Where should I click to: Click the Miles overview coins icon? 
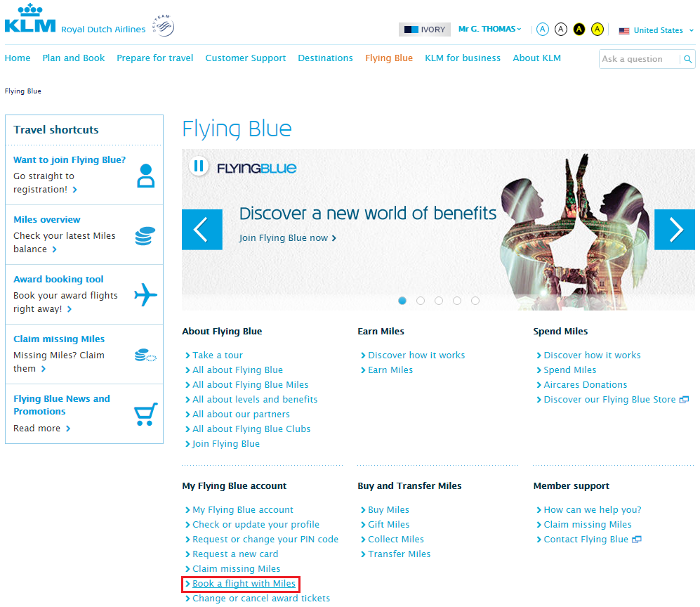(145, 235)
